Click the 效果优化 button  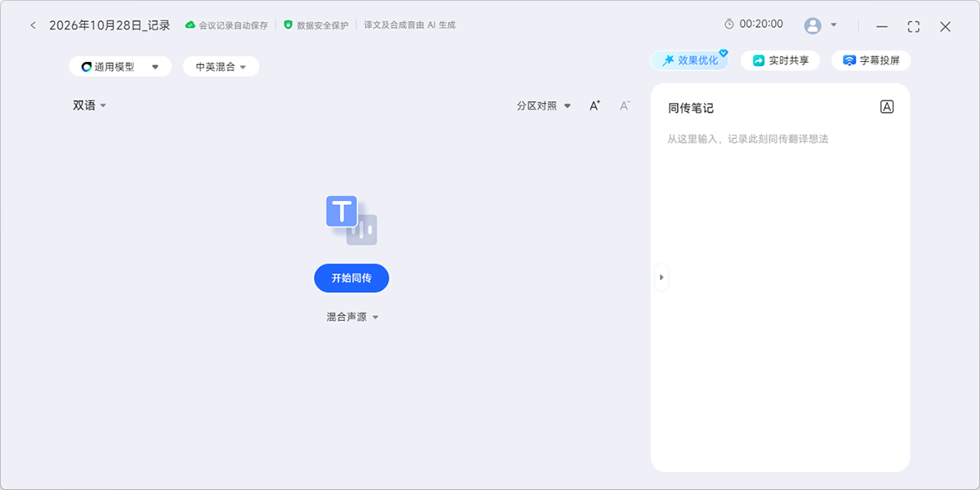[x=690, y=60]
